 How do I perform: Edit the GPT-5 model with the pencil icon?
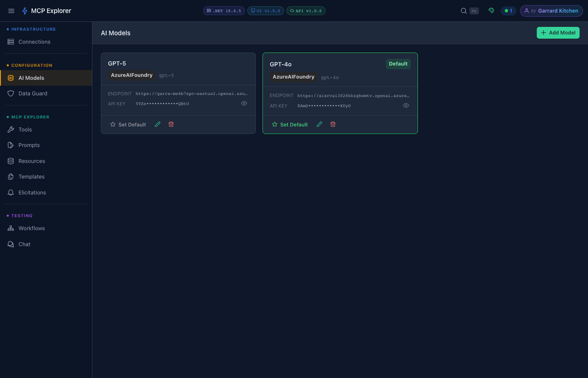(x=157, y=124)
